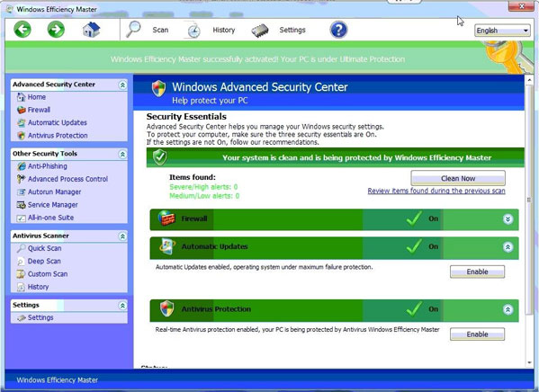This screenshot has height=392, width=539.
Task: Click the sidebar Home icon
Action: pos(22,97)
